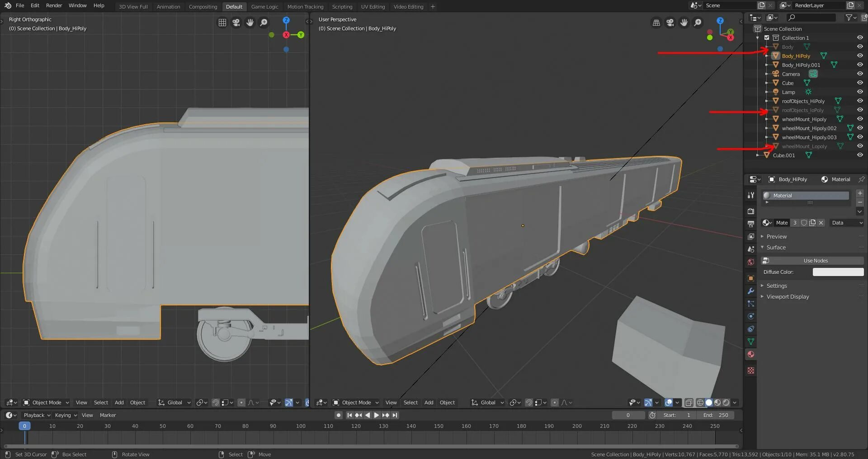
Task: Expand the Preview panel
Action: [776, 237]
